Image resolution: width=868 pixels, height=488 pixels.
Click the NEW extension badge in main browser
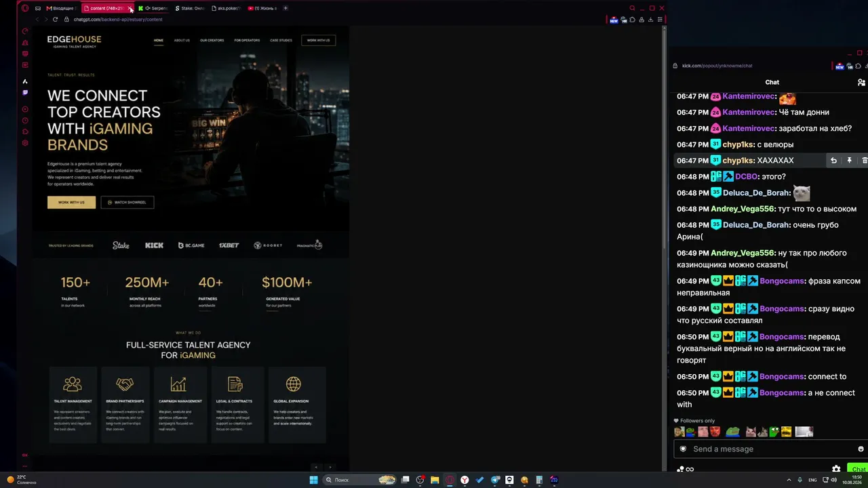tap(614, 20)
